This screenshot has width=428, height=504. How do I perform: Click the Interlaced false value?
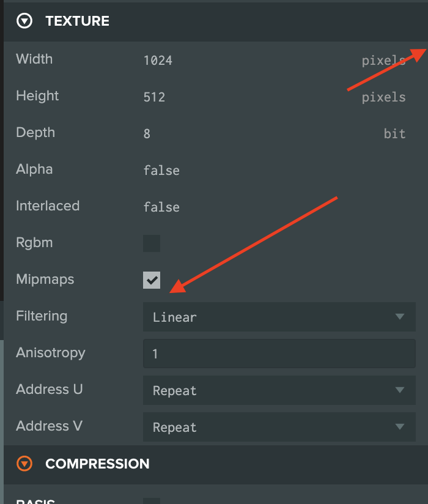click(x=161, y=207)
